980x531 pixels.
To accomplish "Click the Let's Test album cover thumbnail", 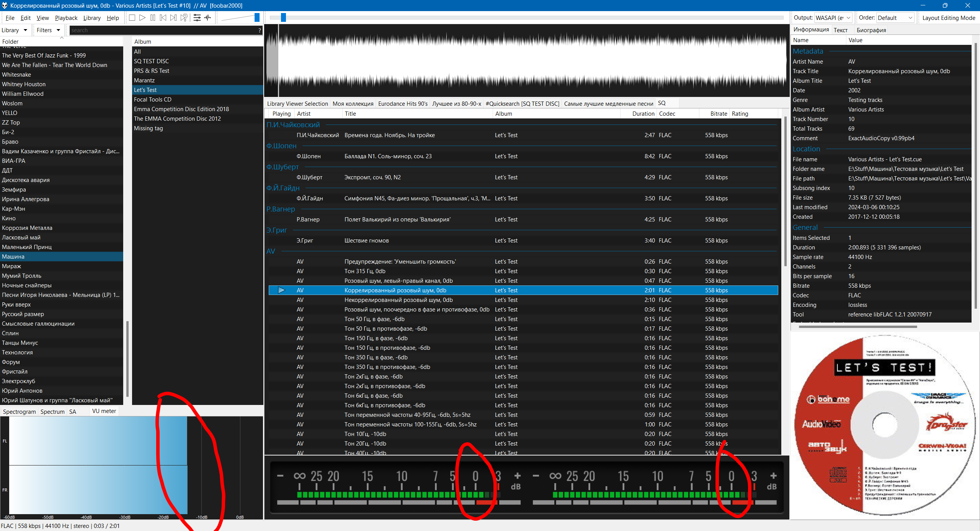I will pos(885,425).
